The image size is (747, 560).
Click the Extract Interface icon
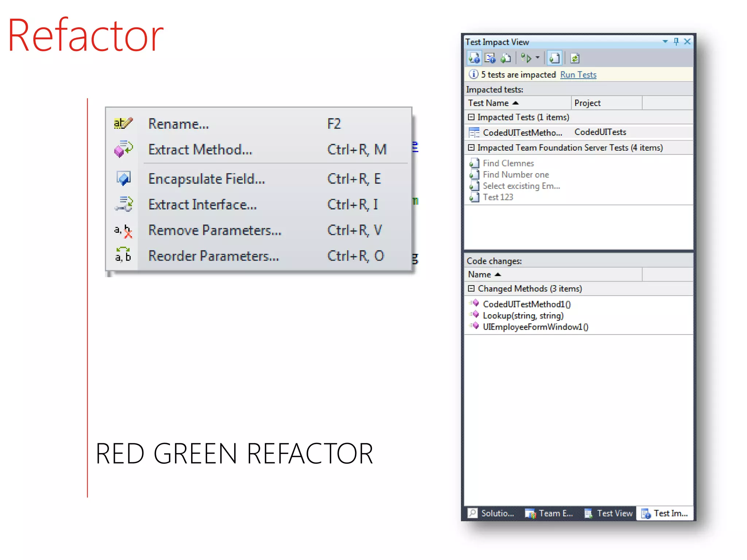(x=123, y=204)
